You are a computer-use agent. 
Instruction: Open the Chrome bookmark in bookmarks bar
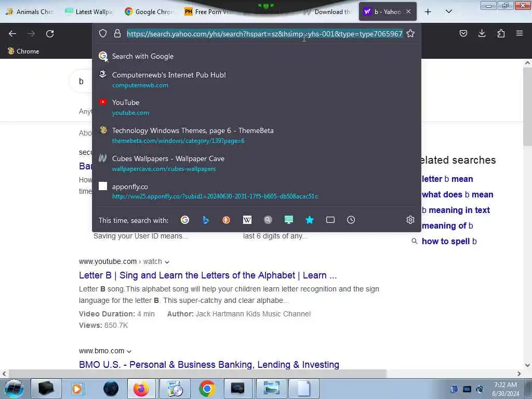coord(23,51)
